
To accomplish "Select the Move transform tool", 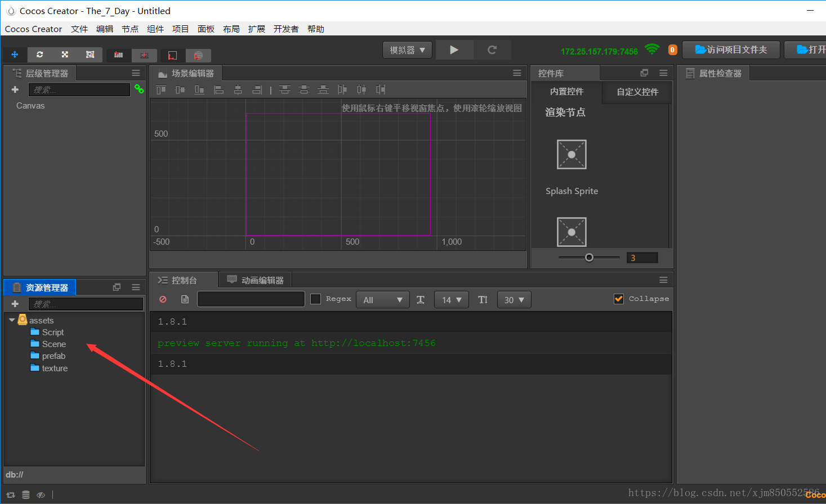I will tap(15, 55).
